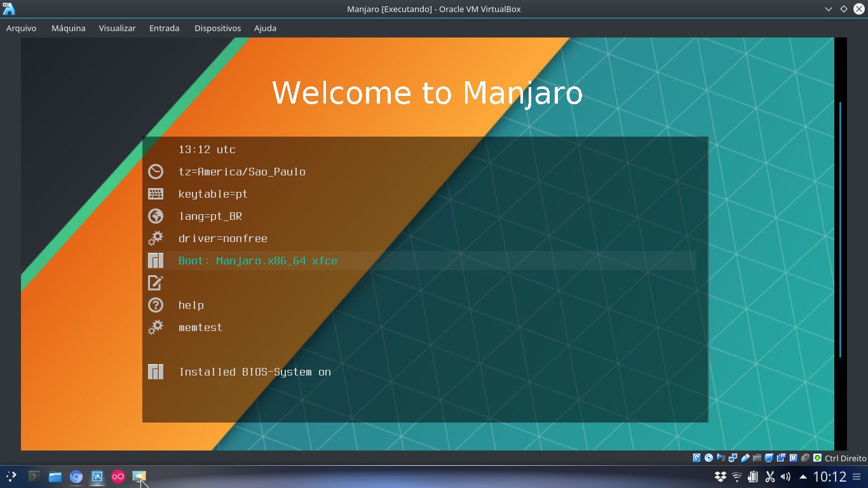Open the Dispositivos menu

pyautogui.click(x=217, y=28)
